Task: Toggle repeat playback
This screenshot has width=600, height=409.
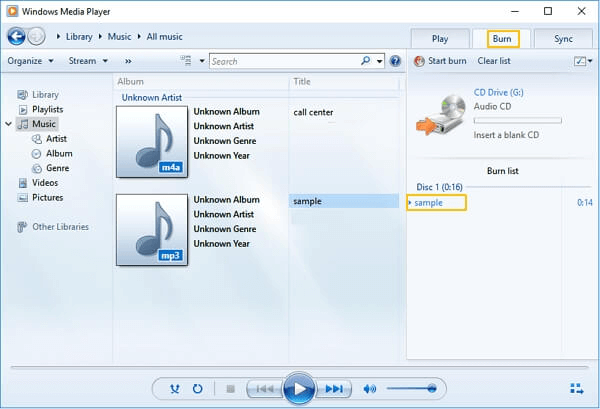Action: click(197, 389)
